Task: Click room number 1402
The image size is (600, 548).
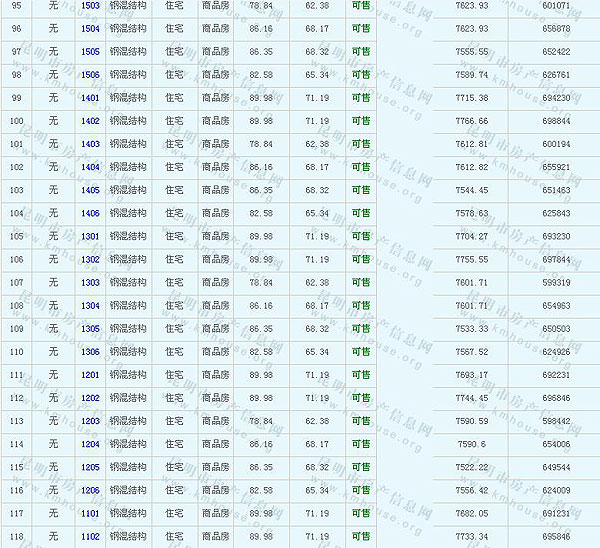Action: click(x=90, y=121)
